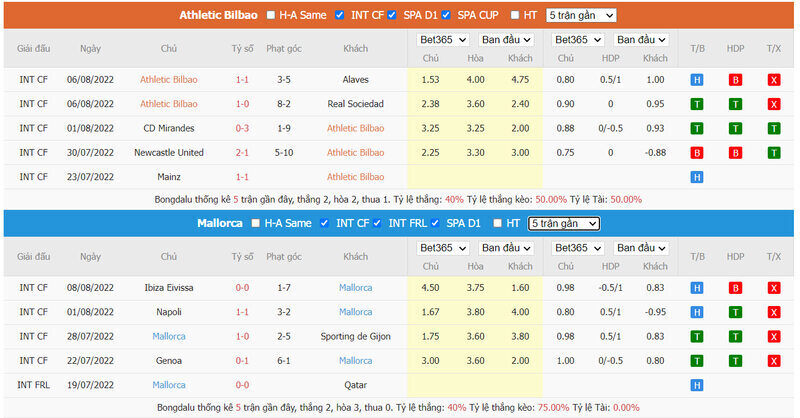Uncheck SPA D1 filter for Athletic Bilbao

tap(392, 15)
